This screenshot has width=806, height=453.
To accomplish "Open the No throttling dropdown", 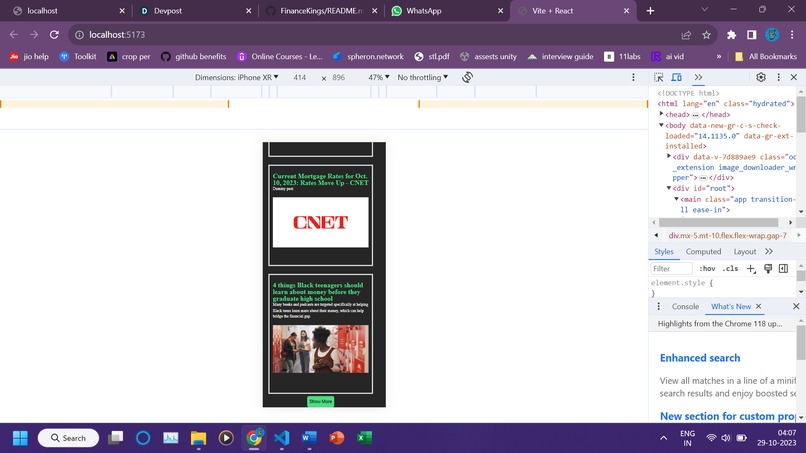I will pos(423,77).
